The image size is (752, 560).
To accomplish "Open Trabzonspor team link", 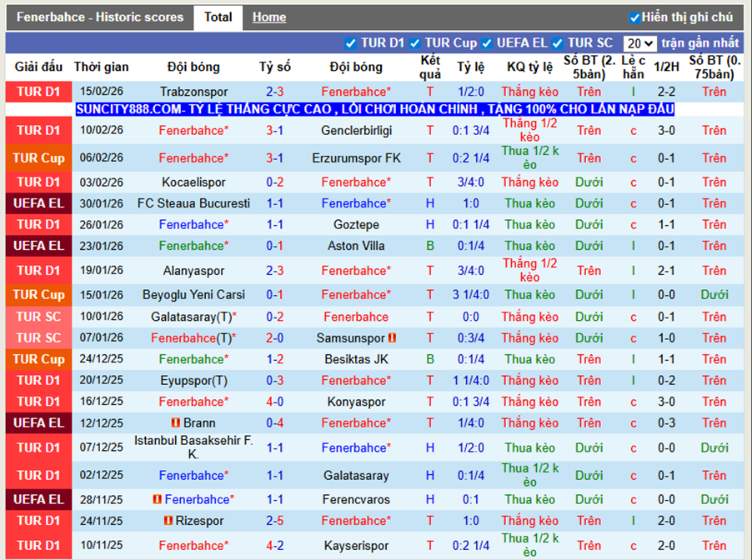I will click(x=193, y=92).
